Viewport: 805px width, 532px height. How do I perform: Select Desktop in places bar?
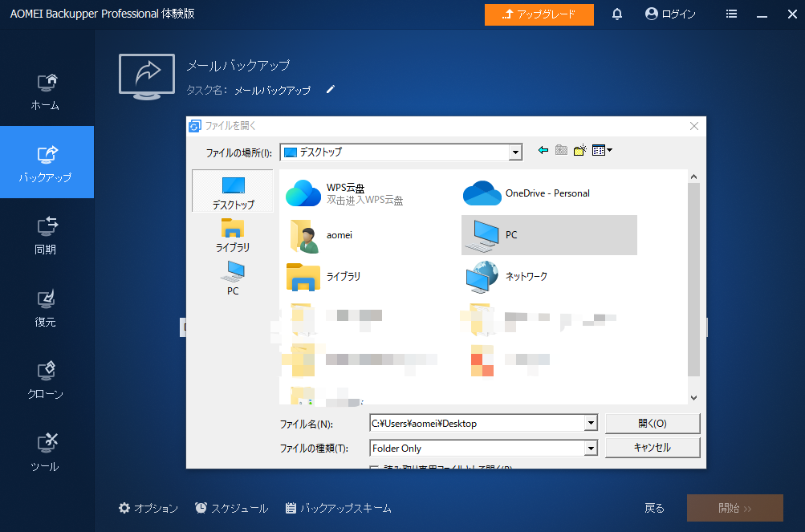pyautogui.click(x=233, y=192)
